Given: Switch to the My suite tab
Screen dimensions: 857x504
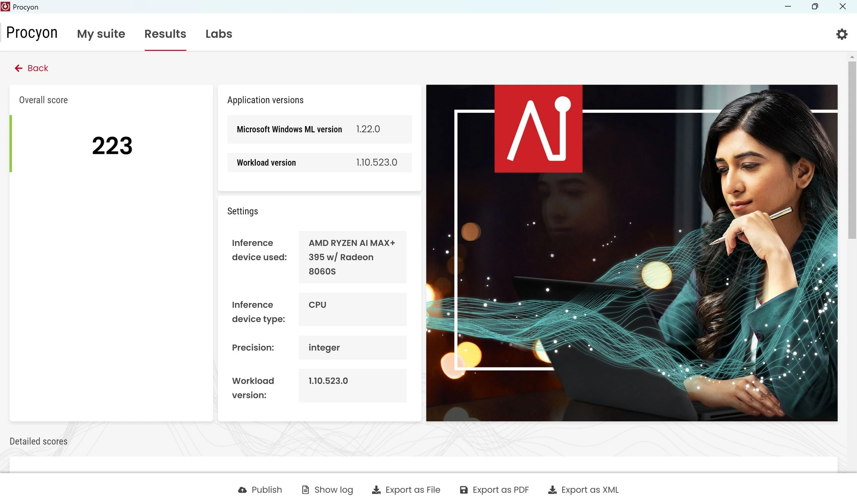Looking at the screenshot, I should [x=101, y=34].
